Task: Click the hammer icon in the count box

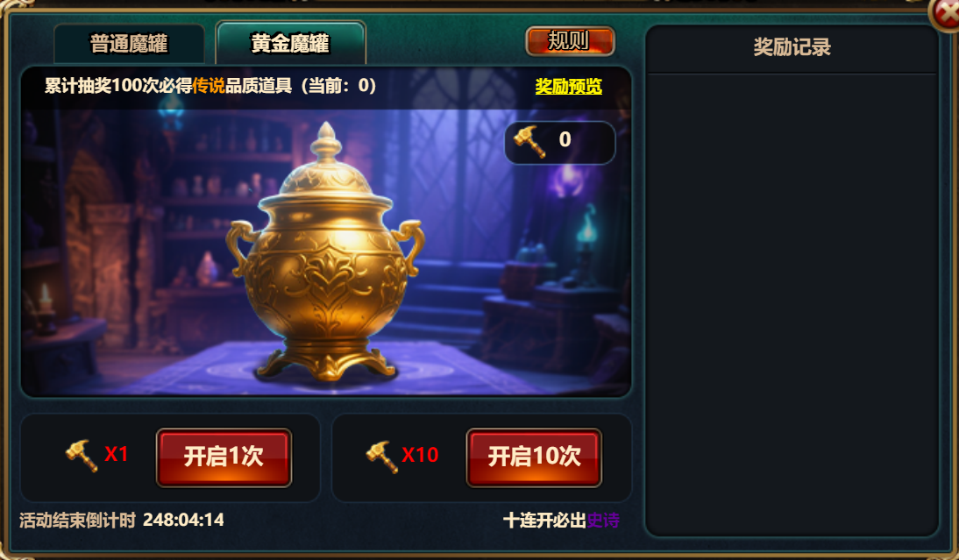Action: point(529,142)
